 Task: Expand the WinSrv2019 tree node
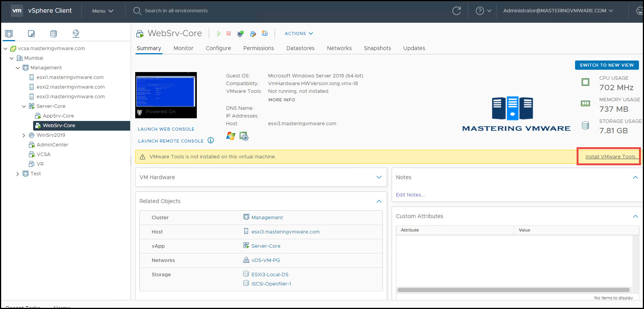24,135
